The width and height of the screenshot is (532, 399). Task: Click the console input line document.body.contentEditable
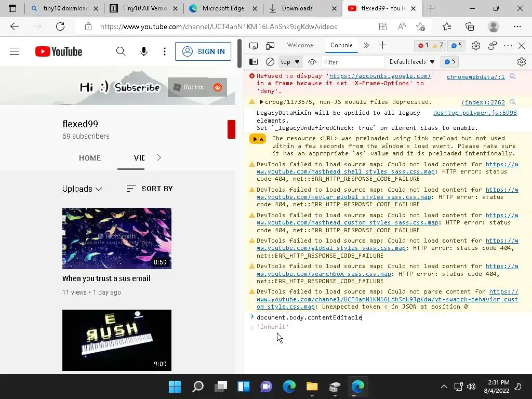pyautogui.click(x=309, y=317)
